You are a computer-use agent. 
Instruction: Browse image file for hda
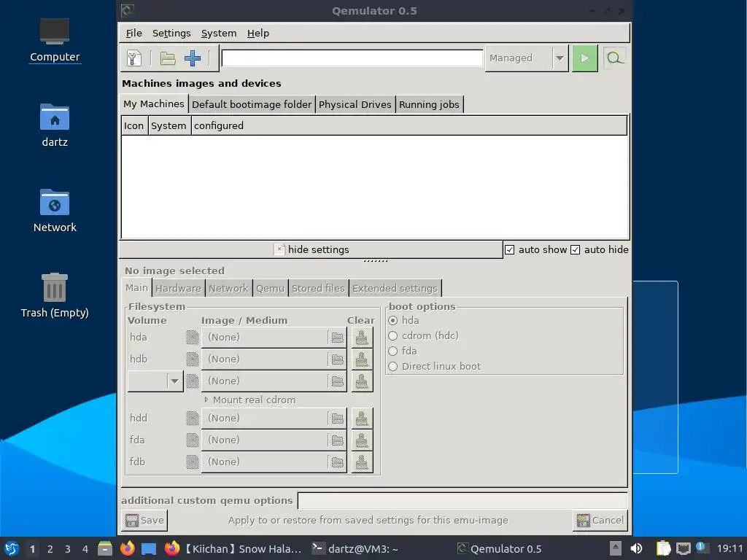[x=337, y=338]
